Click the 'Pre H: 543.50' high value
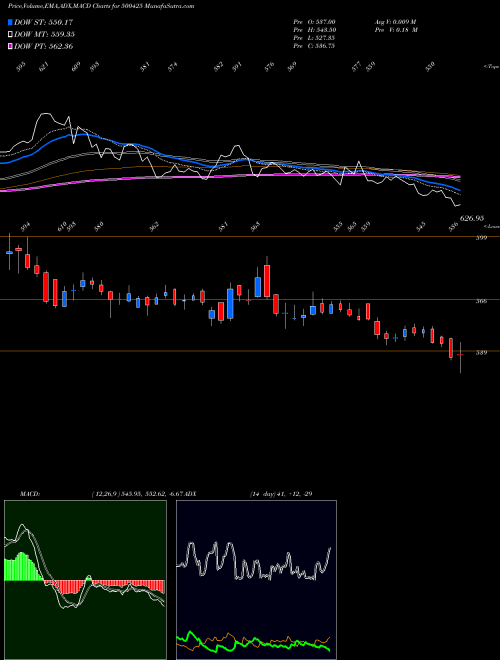Image resolution: width=500 pixels, height=660 pixels. [x=314, y=30]
